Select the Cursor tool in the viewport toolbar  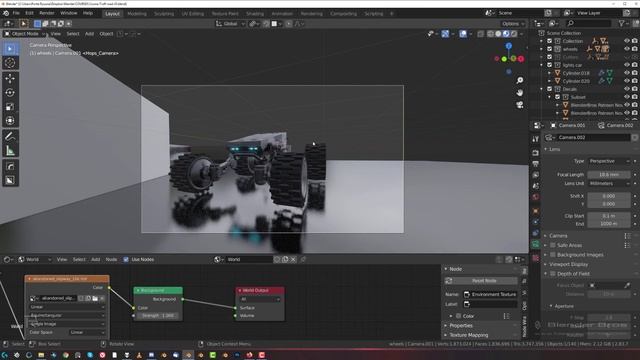tap(10, 63)
